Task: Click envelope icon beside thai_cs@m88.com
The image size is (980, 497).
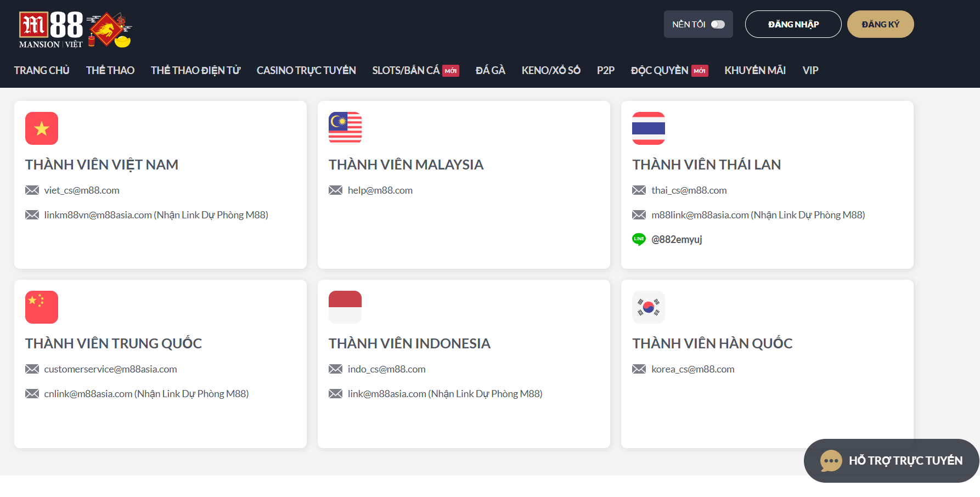Action: point(639,190)
